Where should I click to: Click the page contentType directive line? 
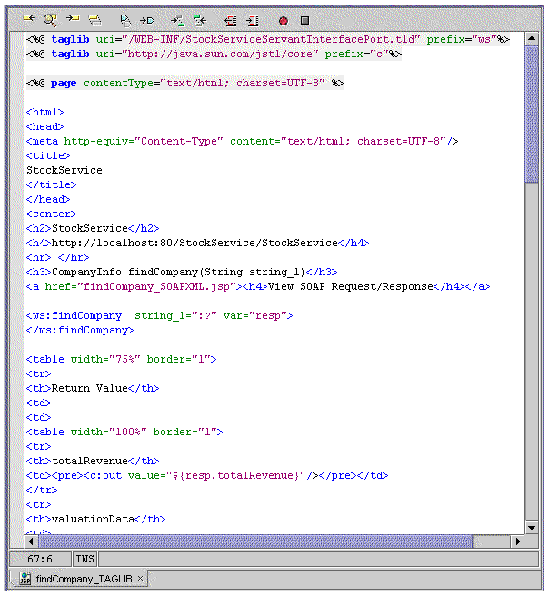click(x=185, y=83)
